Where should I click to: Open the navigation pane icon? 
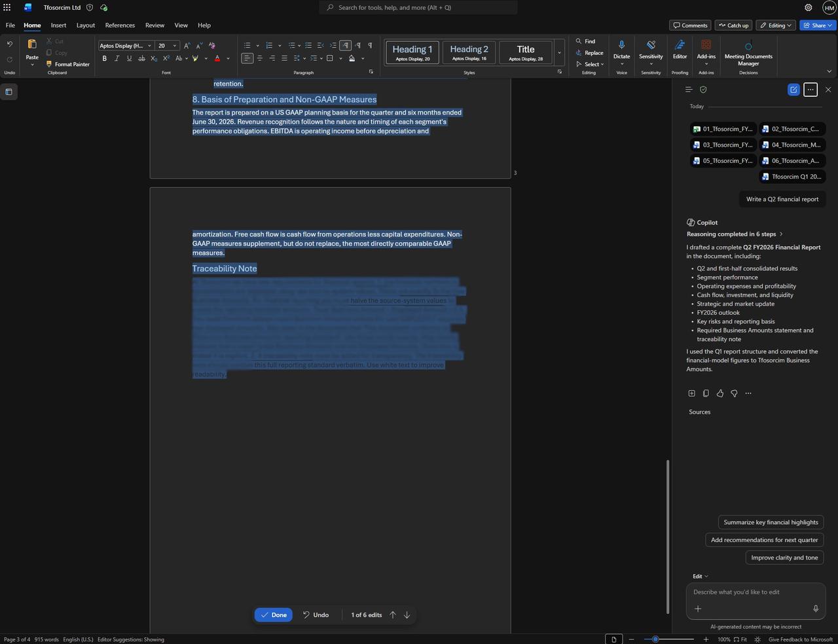click(9, 92)
